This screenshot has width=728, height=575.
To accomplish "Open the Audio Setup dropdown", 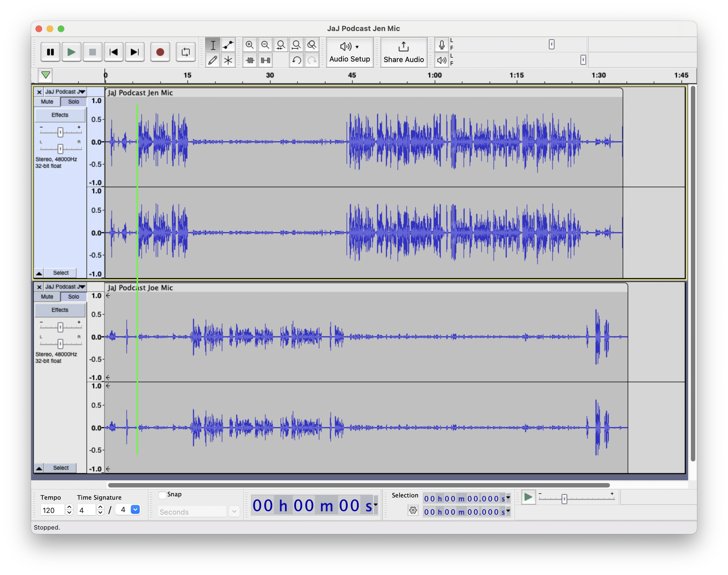I will [350, 52].
